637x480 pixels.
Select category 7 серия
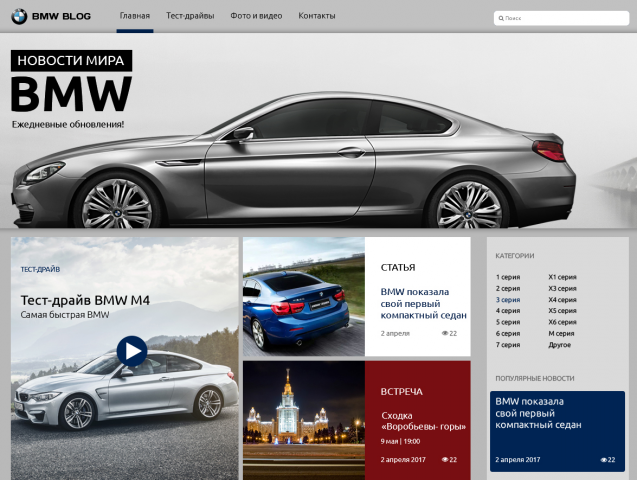coord(508,345)
